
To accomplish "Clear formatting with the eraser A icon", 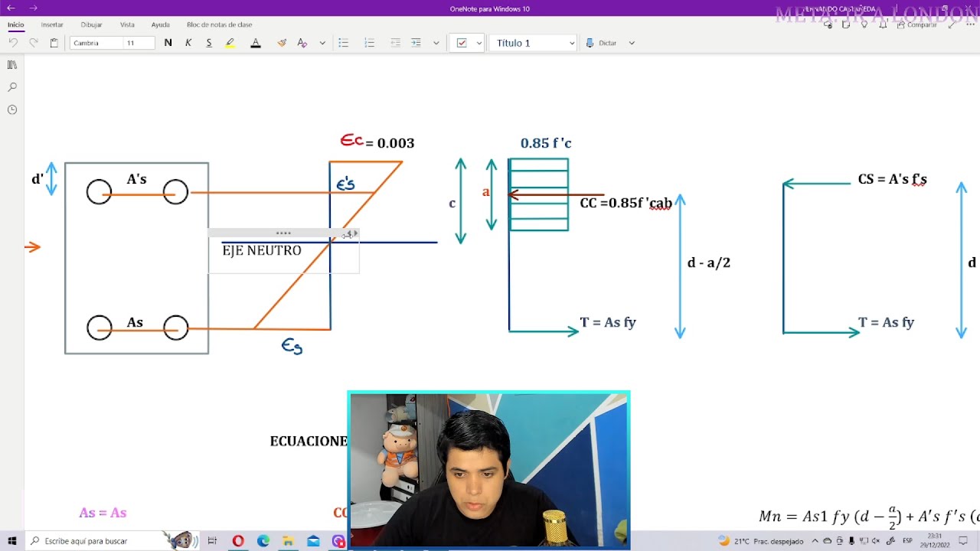I will 302,43.
